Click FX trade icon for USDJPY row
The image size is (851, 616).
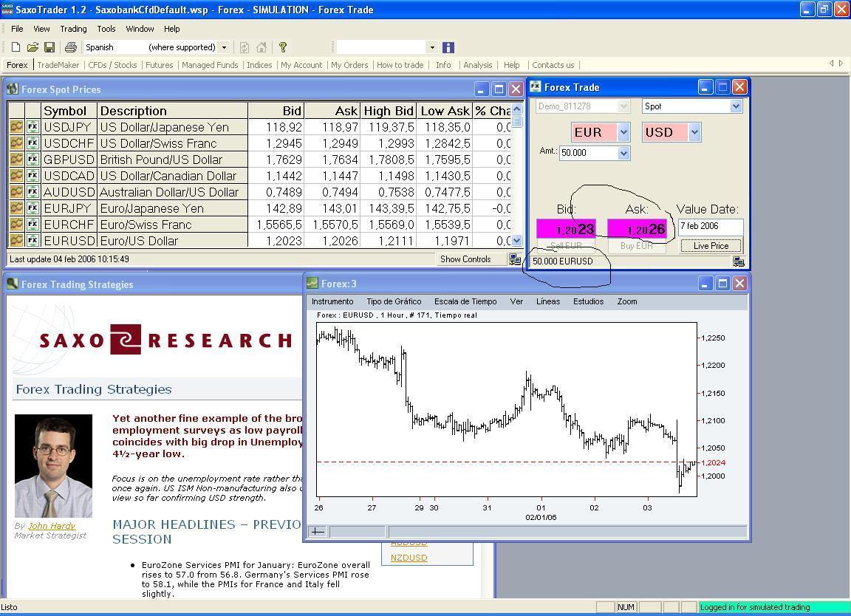pos(33,127)
